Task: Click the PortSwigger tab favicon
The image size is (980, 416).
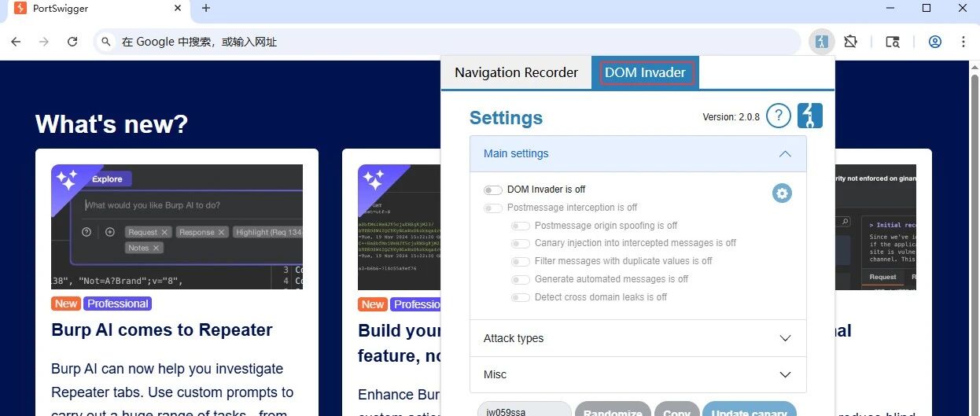Action: coord(20,9)
